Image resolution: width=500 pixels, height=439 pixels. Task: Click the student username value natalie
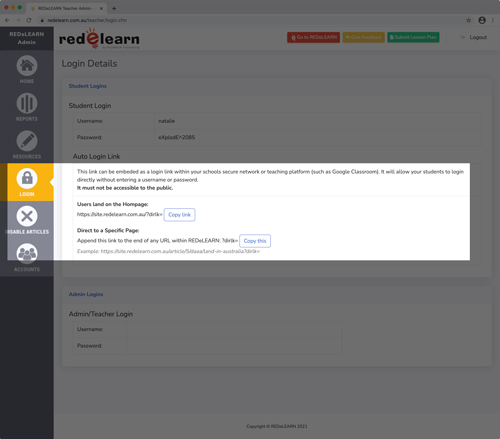click(x=166, y=121)
